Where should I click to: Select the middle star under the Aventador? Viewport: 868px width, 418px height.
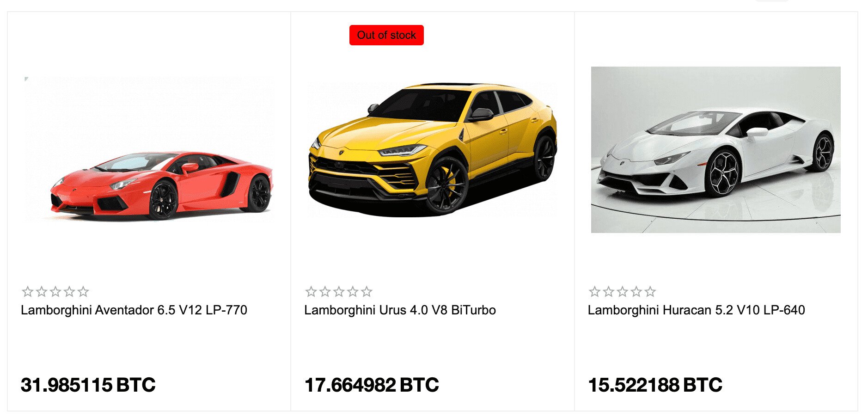click(56, 292)
